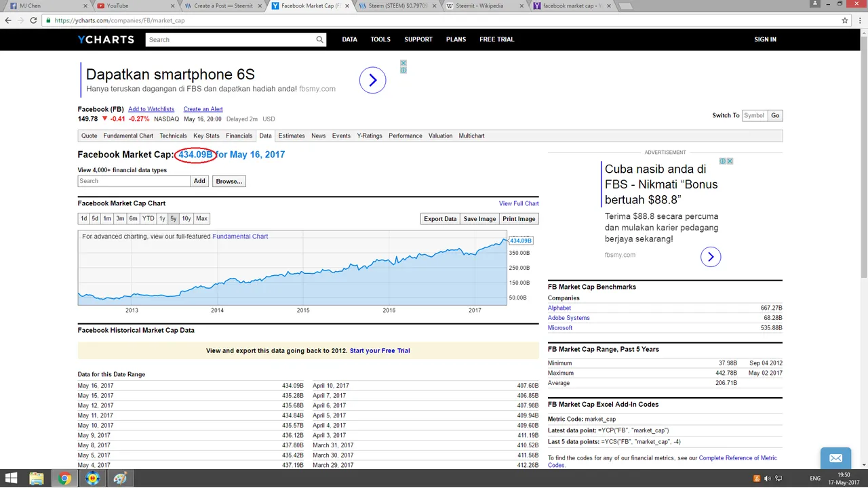Click SIGN IN
The width and height of the screenshot is (868, 488).
765,39
